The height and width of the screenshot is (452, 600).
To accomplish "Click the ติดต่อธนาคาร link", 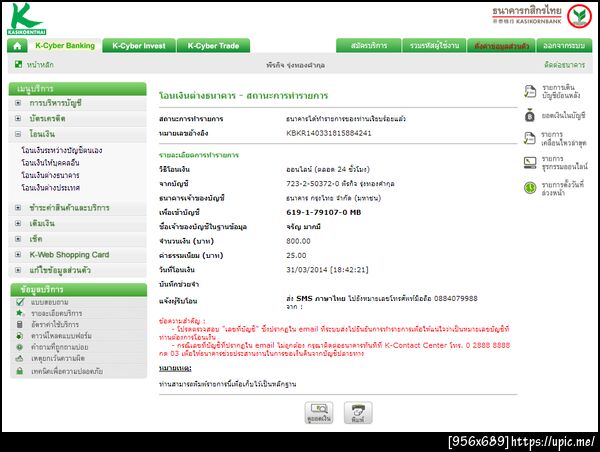I will (x=564, y=65).
